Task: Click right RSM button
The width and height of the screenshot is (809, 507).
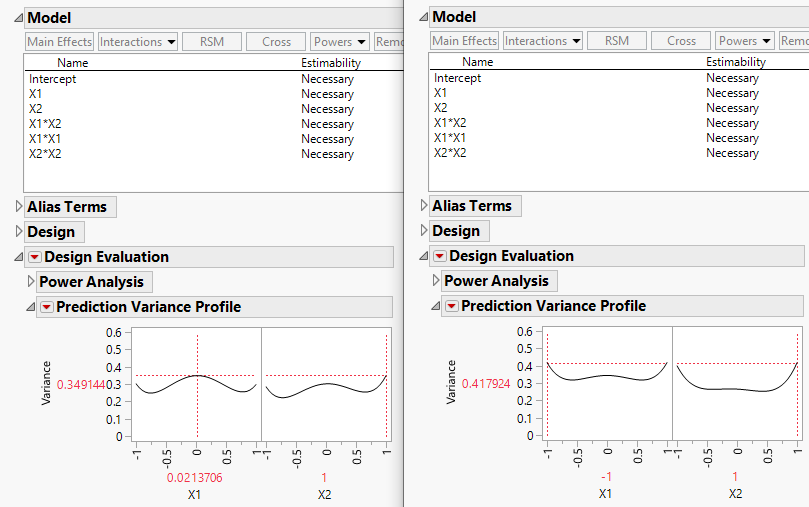Action: (617, 41)
